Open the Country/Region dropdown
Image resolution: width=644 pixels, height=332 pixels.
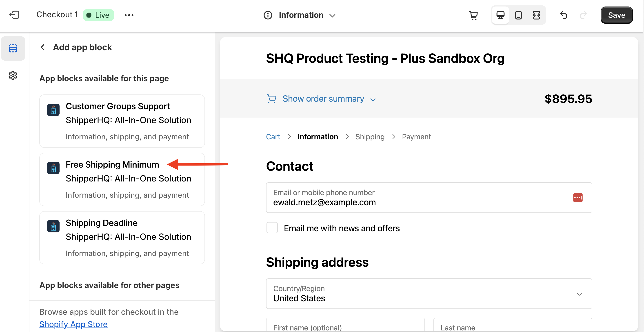429,294
